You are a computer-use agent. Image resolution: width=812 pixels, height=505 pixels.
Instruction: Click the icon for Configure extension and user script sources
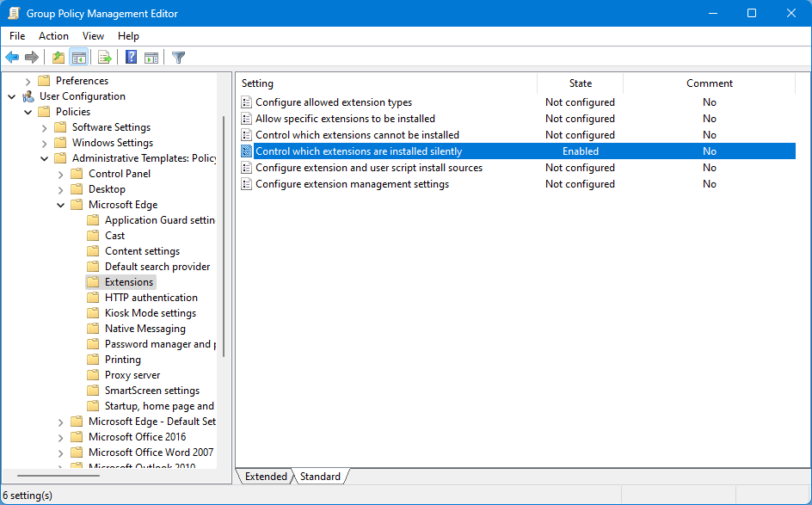[x=247, y=168]
